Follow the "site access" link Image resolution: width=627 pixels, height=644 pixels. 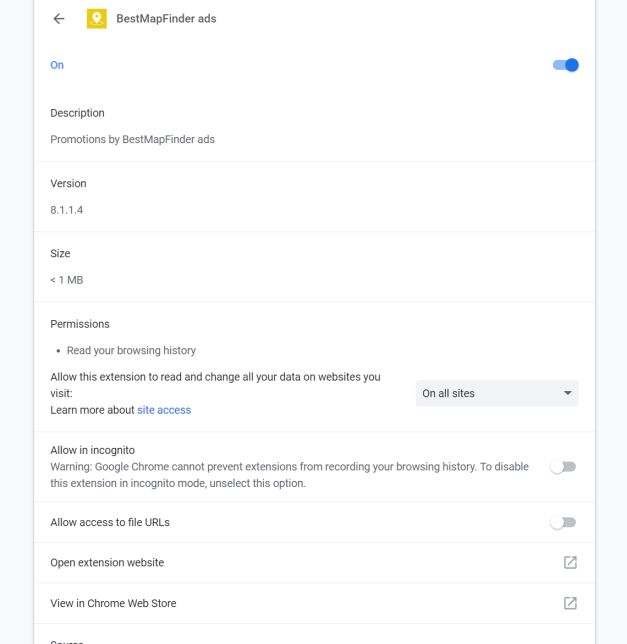pyautogui.click(x=164, y=410)
